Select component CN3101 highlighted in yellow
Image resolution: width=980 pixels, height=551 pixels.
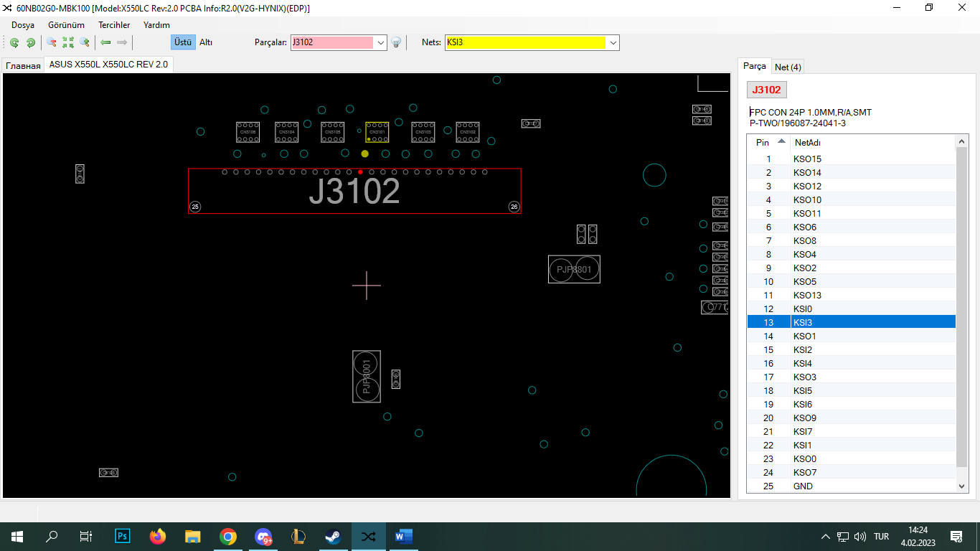(377, 132)
